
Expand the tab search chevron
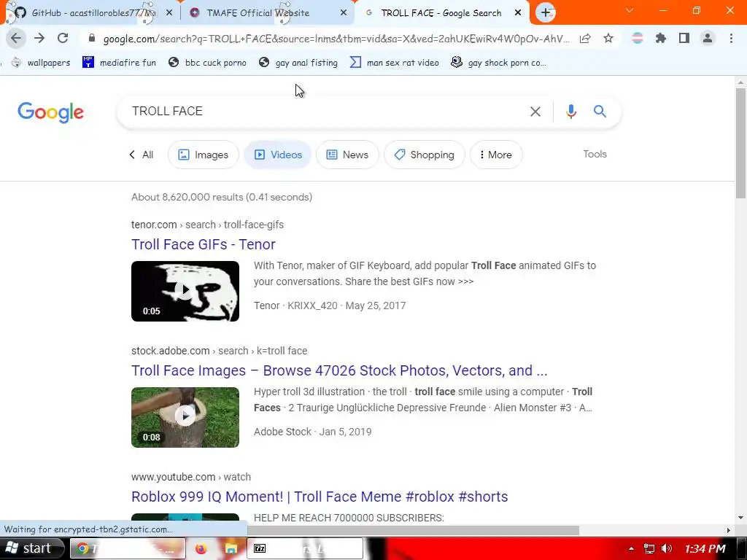pos(630,10)
